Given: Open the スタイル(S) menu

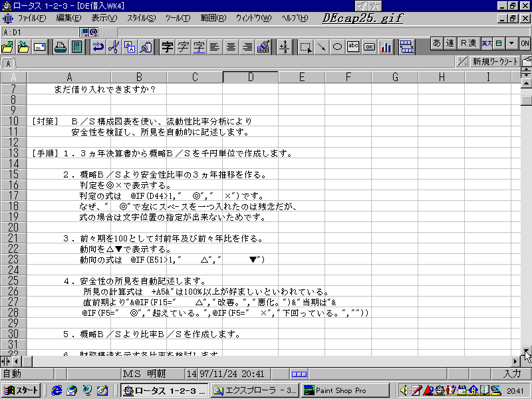Looking at the screenshot, I should (141, 18).
